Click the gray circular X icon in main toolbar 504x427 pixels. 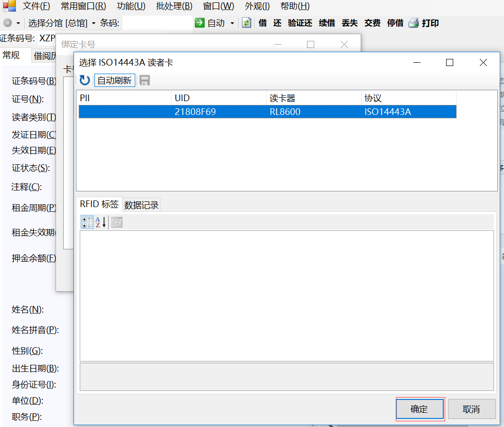pyautogui.click(x=8, y=23)
